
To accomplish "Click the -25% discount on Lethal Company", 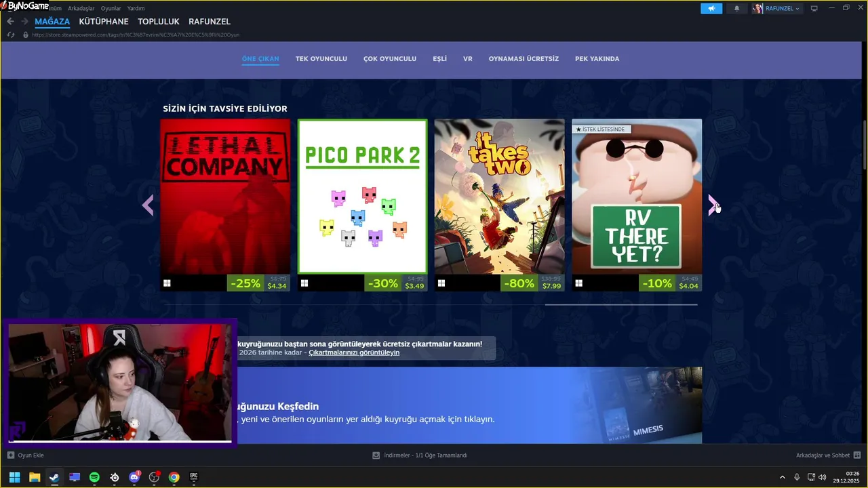I will click(x=245, y=283).
